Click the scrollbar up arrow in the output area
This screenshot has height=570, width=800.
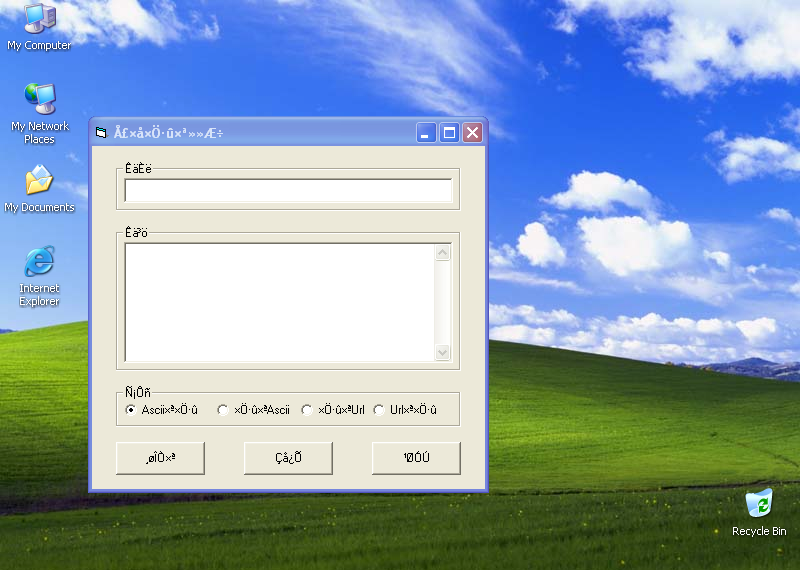tap(442, 253)
